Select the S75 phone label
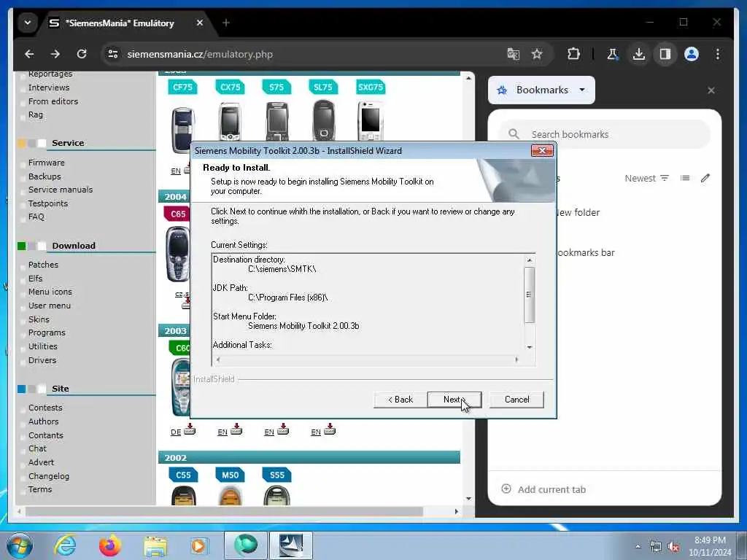Screen dimensions: 747x560 (276, 87)
